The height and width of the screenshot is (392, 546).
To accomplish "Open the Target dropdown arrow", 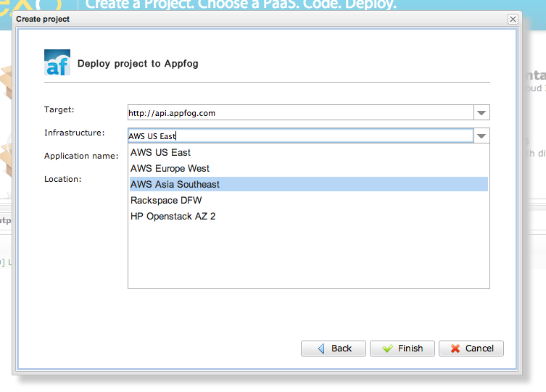I will 481,113.
